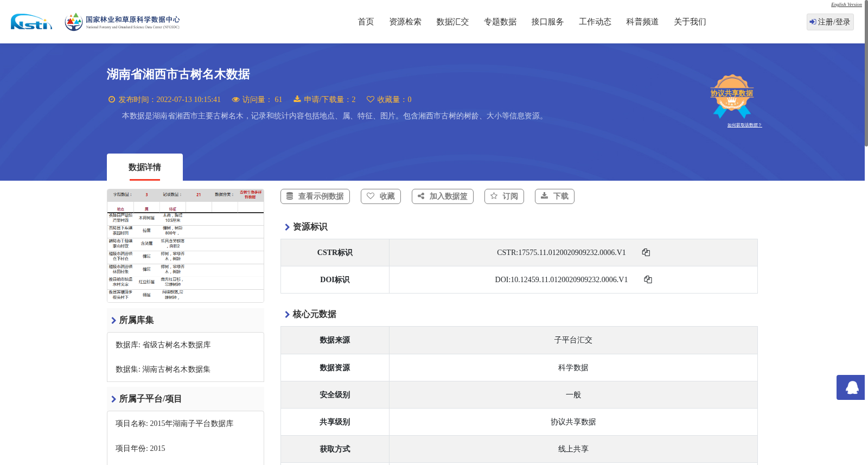Copy the CSTR identifier icon

[x=646, y=252]
